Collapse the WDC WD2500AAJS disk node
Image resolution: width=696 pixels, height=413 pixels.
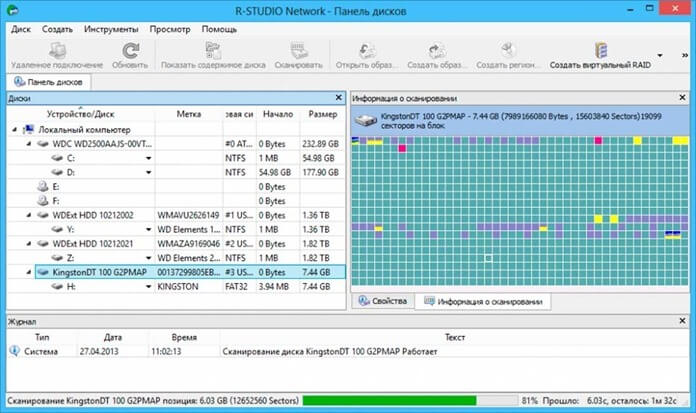29,144
